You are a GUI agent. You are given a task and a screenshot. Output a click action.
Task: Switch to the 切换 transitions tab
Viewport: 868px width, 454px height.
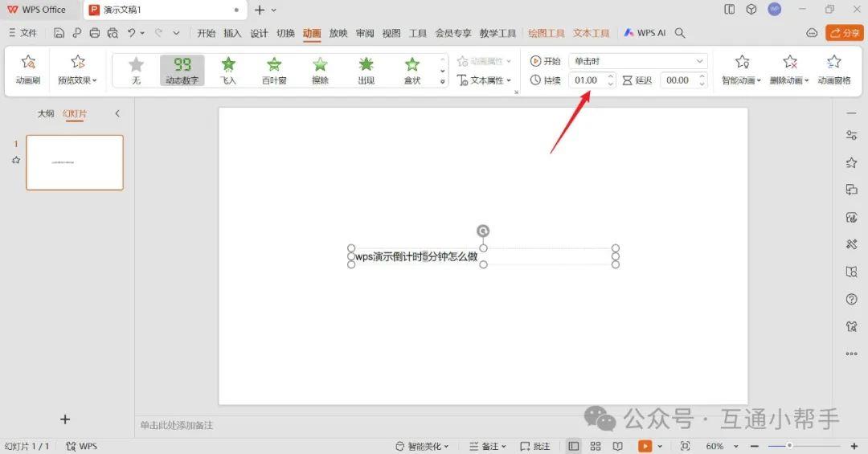click(x=285, y=33)
